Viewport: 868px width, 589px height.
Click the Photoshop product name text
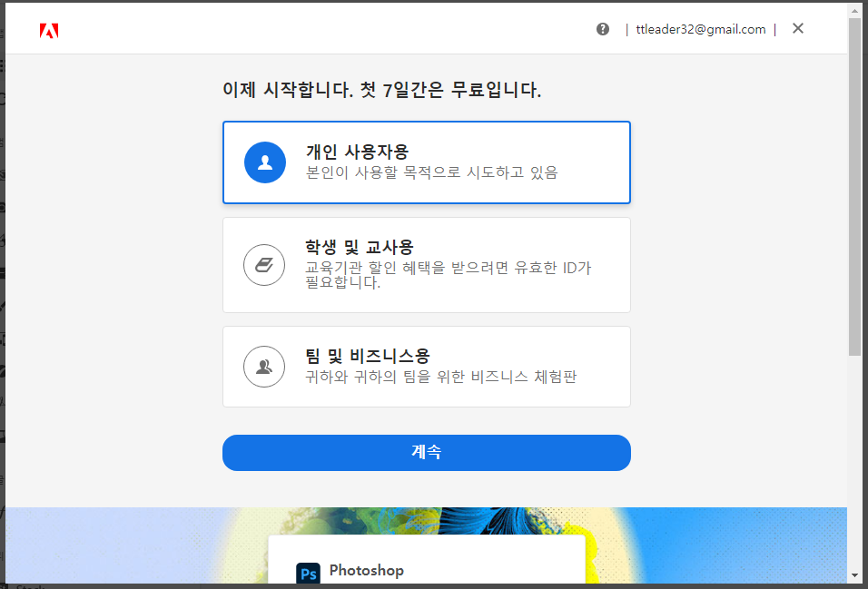367,571
